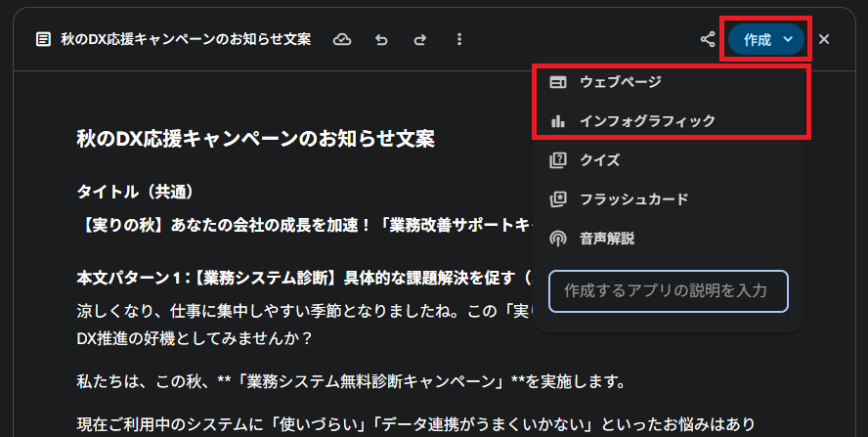Image resolution: width=868 pixels, height=437 pixels.
Task: Click the document icon beside the title
Action: (42, 40)
